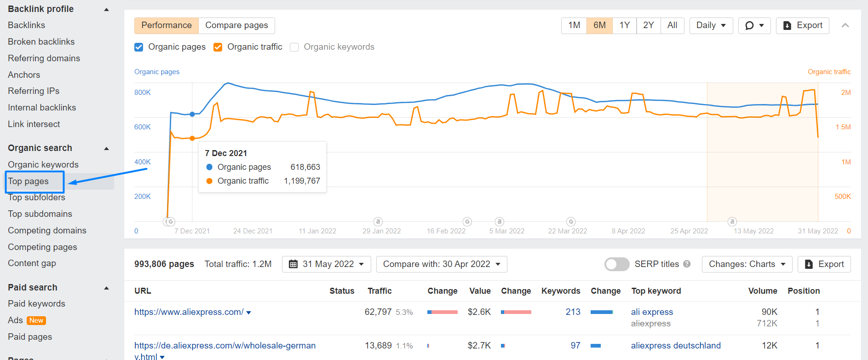This screenshot has height=360, width=868.
Task: Go to Broken backlinks in the sidebar
Action: 41,42
